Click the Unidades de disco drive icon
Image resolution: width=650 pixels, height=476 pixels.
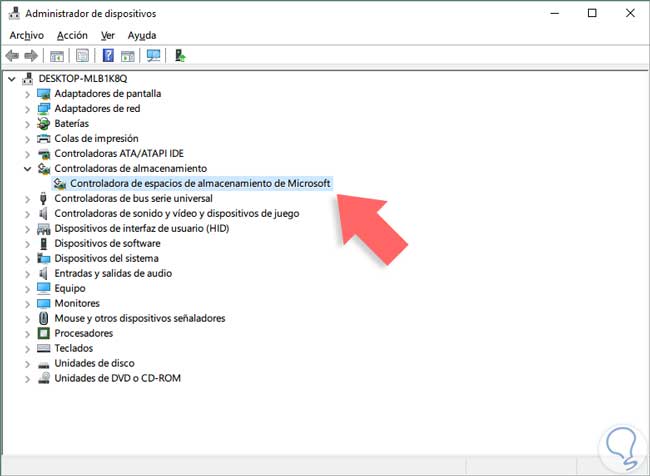[44, 365]
